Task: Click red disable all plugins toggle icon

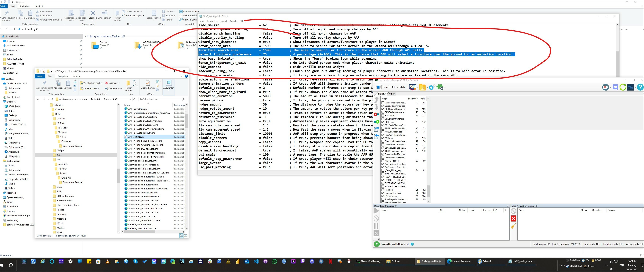Action: [x=377, y=114]
